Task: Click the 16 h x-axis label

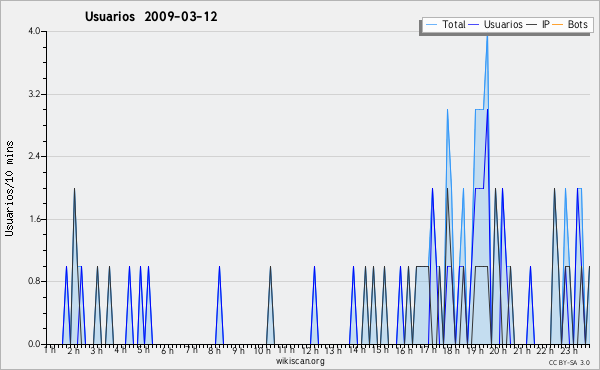Action: [404, 350]
